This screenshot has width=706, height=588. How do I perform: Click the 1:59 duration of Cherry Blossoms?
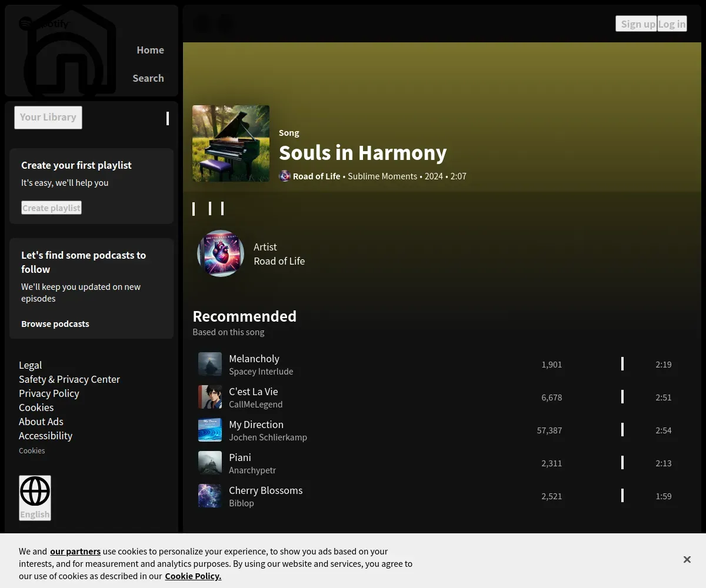click(664, 496)
